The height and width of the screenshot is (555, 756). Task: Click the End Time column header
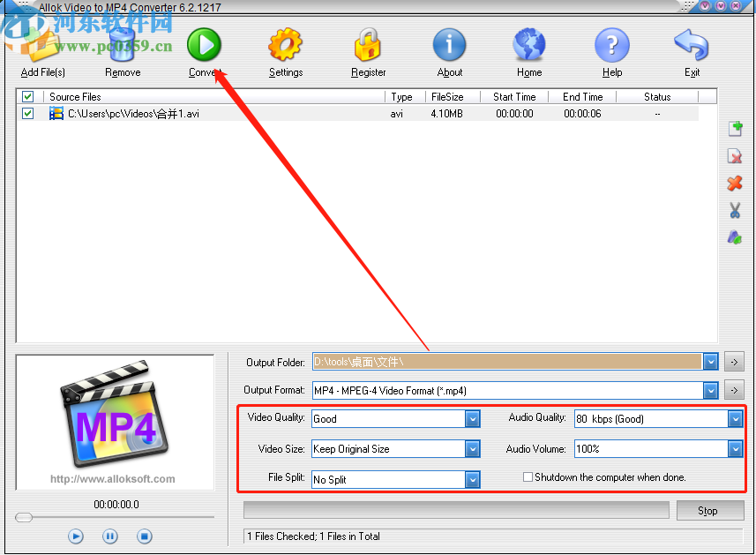582,96
